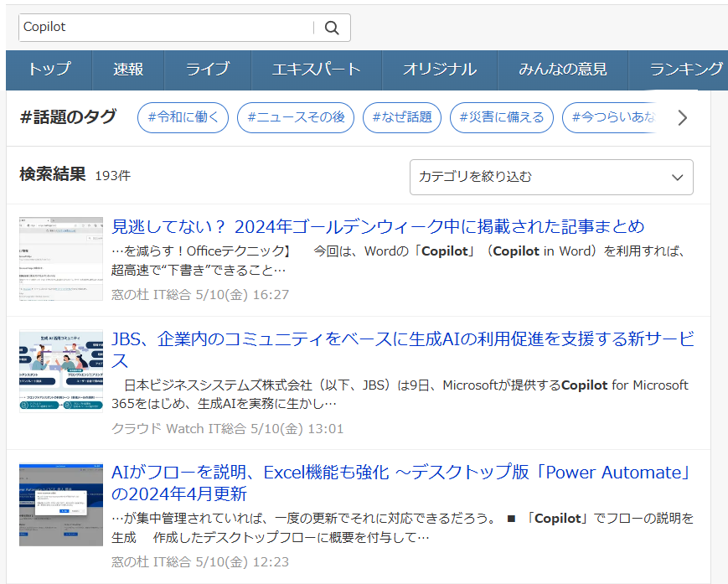Click the Copilot search input field
The image size is (728, 584).
tap(166, 28)
